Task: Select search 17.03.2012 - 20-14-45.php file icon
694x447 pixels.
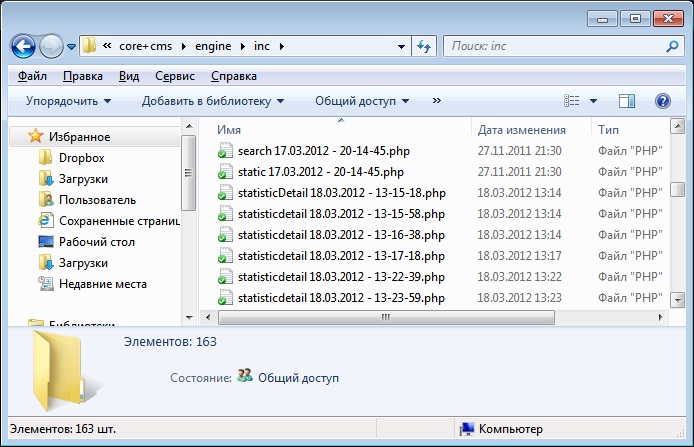Action: [225, 150]
